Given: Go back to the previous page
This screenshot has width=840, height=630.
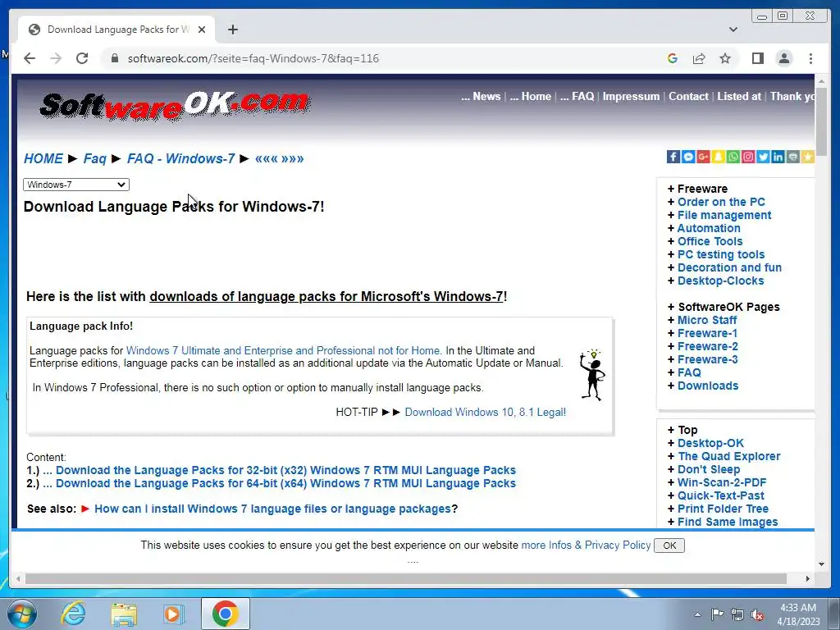Looking at the screenshot, I should coord(30,58).
